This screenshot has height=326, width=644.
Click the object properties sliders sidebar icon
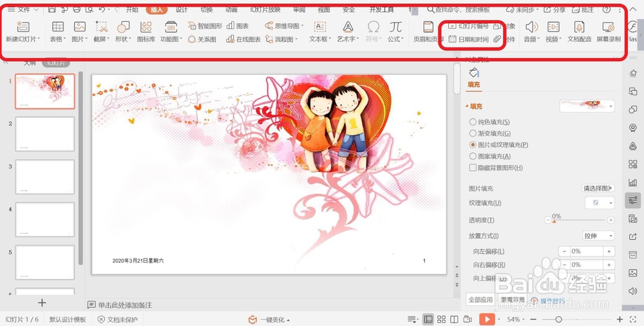[633, 200]
